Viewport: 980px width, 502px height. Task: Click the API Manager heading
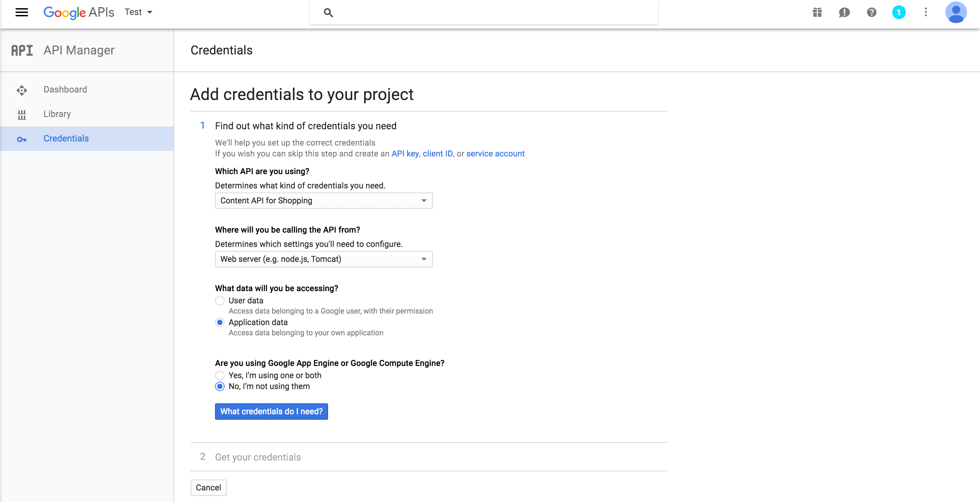tap(79, 50)
